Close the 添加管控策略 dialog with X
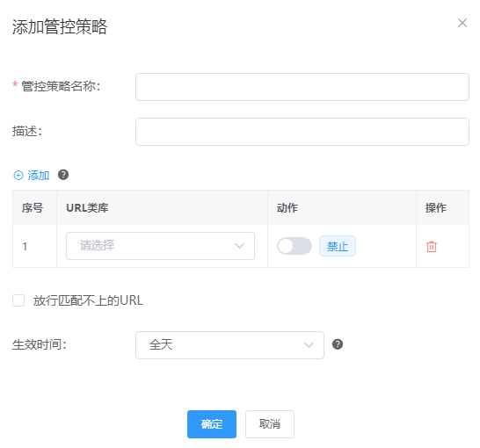Viewport: 480px width, 448px height. click(462, 23)
